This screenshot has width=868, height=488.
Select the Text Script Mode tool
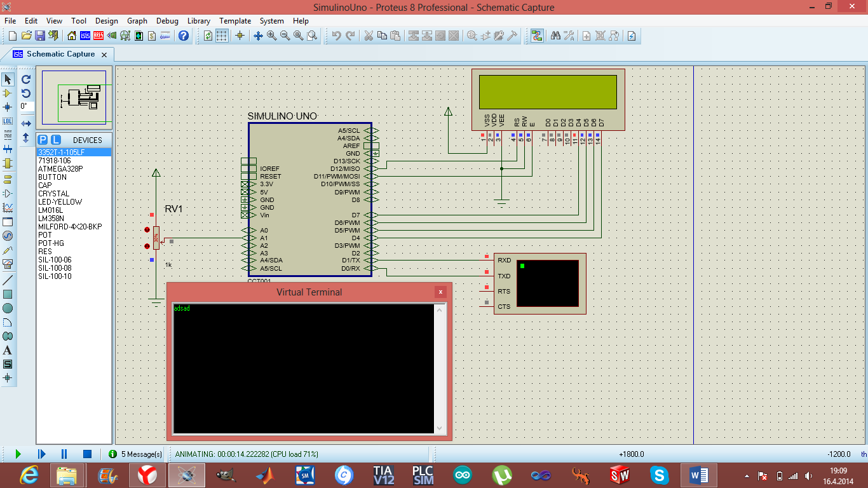(x=8, y=135)
